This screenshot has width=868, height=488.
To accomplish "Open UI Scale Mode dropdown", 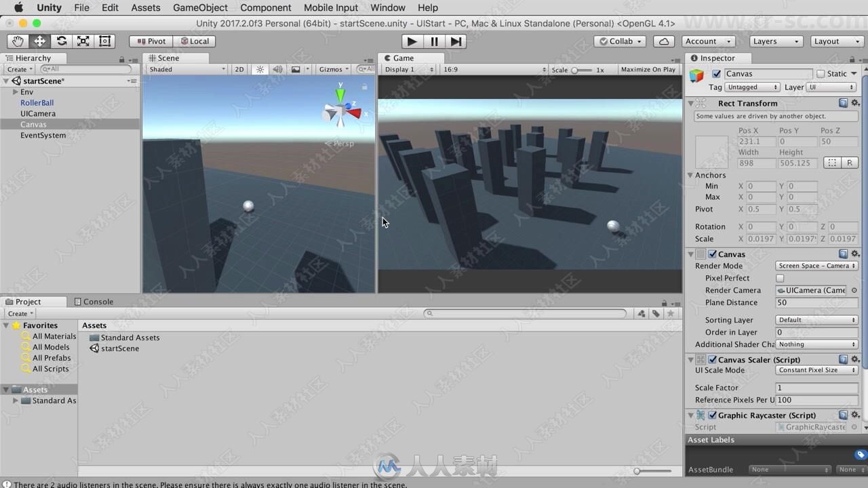I will [817, 370].
